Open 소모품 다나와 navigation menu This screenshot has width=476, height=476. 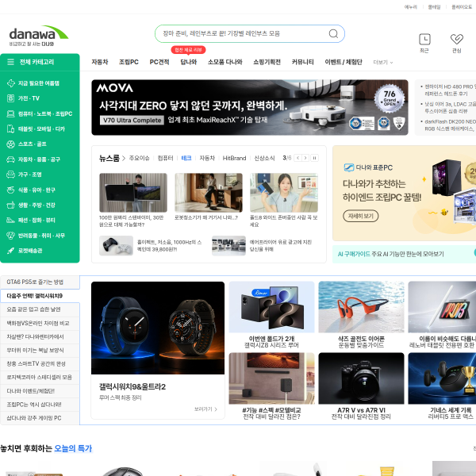pyautogui.click(x=225, y=62)
